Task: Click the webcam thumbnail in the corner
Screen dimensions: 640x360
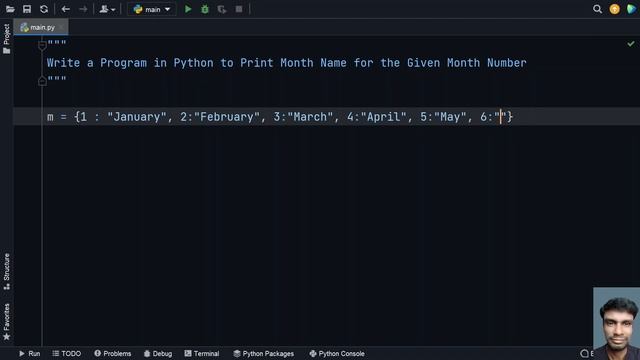Action: coord(616,323)
